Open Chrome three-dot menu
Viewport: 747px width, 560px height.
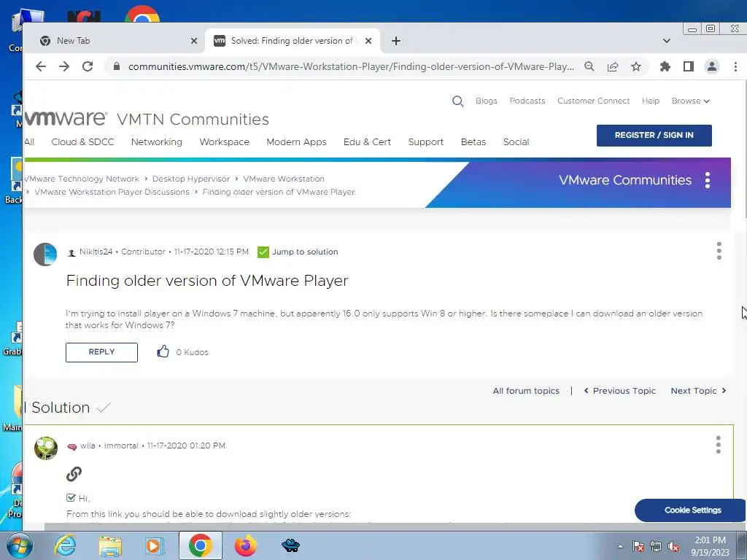(x=735, y=66)
